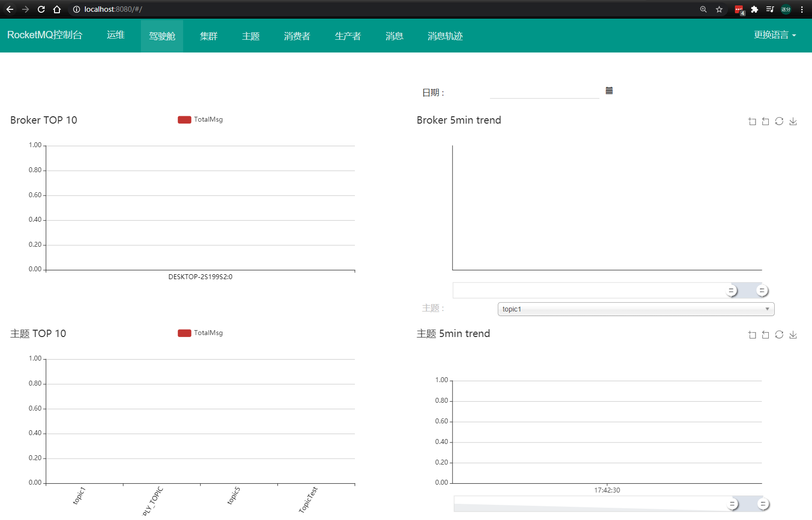The image size is (812, 520).
Task: Click zoom reset icon in 主题 5min trend
Action: pos(765,335)
